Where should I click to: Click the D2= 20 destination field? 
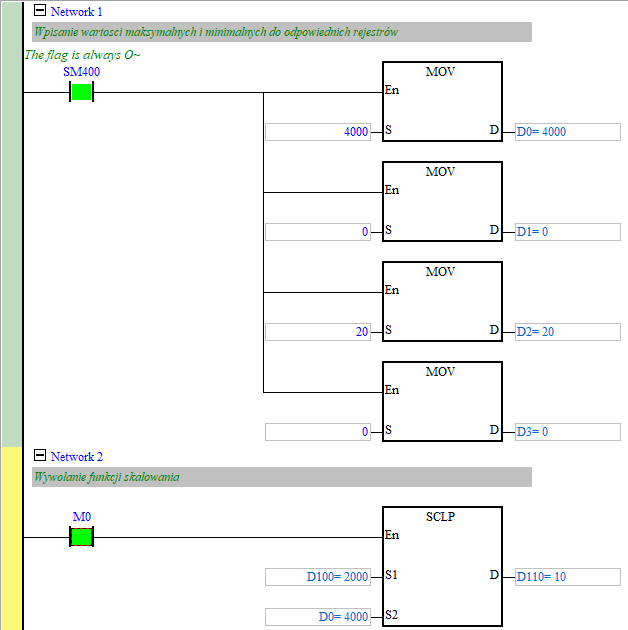click(x=566, y=332)
